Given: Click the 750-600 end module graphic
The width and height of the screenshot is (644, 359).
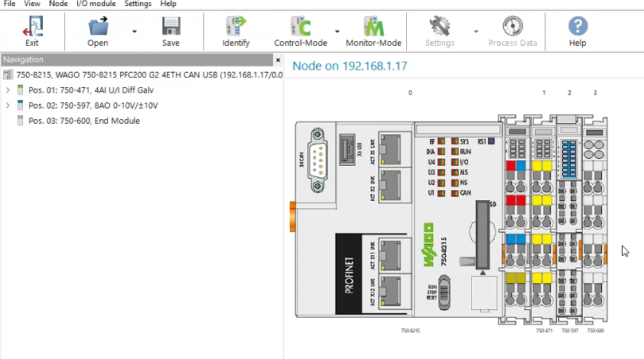Looking at the screenshot, I should click(595, 219).
